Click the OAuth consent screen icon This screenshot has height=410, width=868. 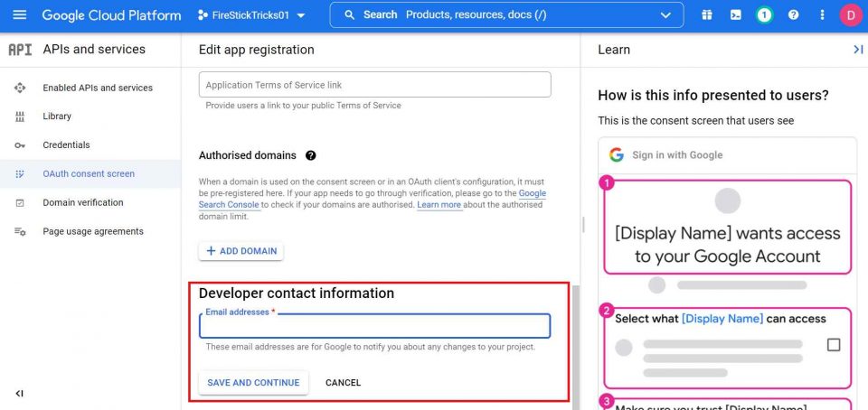20,174
